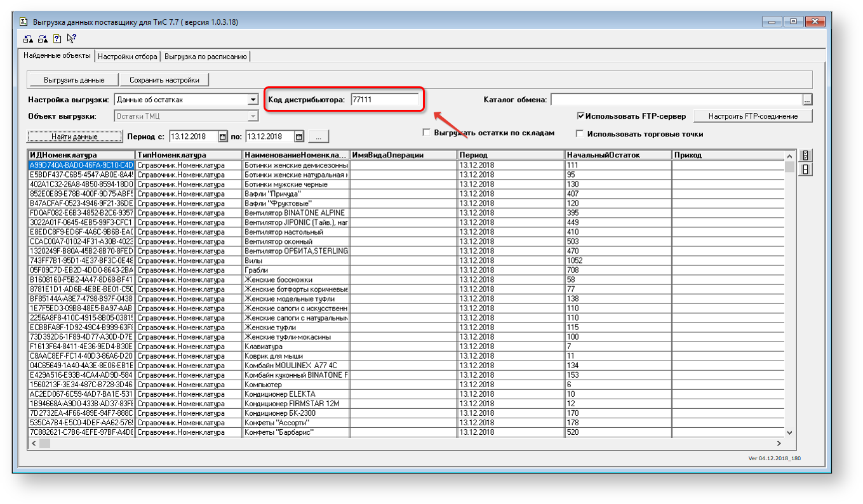The width and height of the screenshot is (863, 504).
Task: Open the disabled Объект выгрузки dropdown arrow
Action: [x=253, y=117]
